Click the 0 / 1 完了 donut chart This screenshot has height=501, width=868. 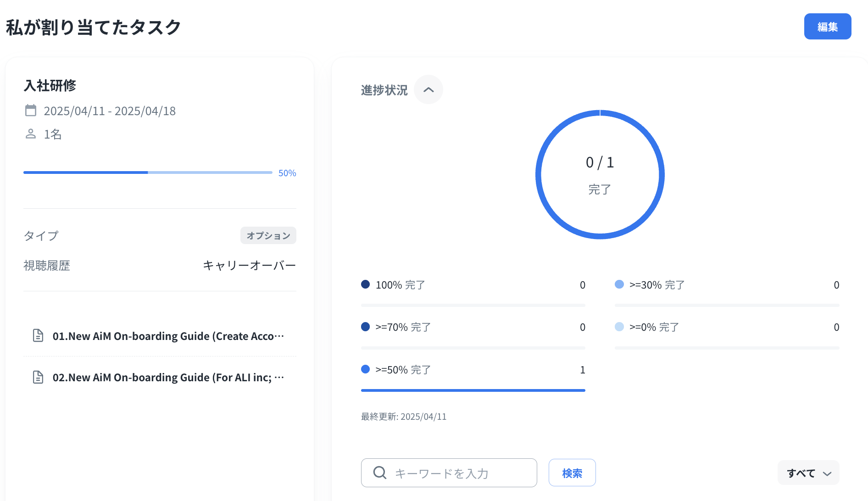[x=600, y=174]
